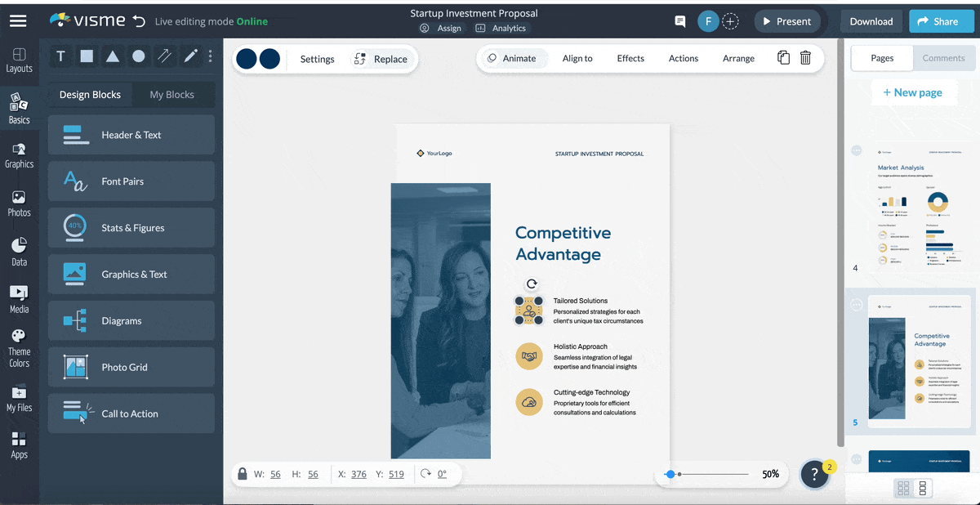This screenshot has width=980, height=505.
Task: Toggle Animate for the selected element
Action: tap(513, 58)
